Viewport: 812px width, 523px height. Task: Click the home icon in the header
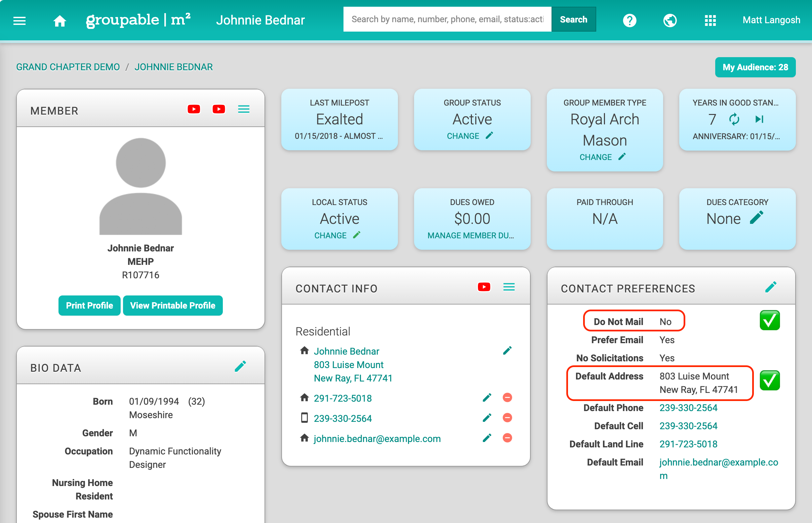click(x=60, y=21)
